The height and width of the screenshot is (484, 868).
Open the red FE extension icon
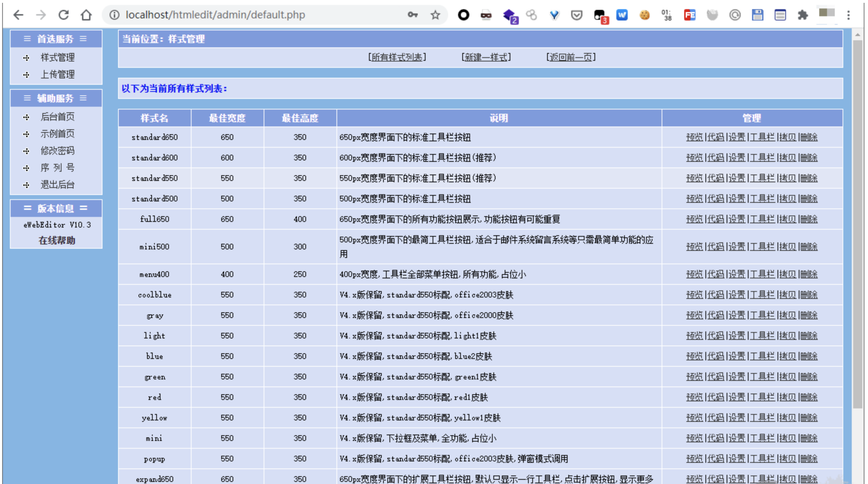(x=690, y=15)
